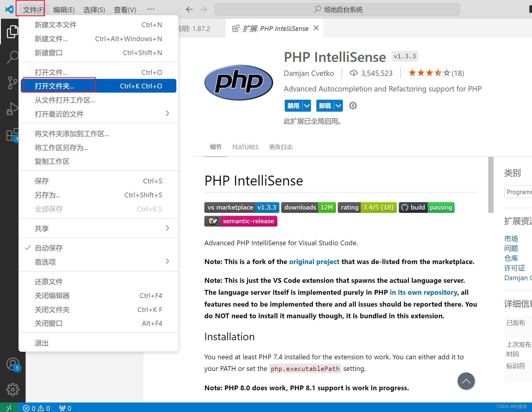Choose 退出 to quit VS Code
This screenshot has height=412, width=532.
tap(98, 343)
